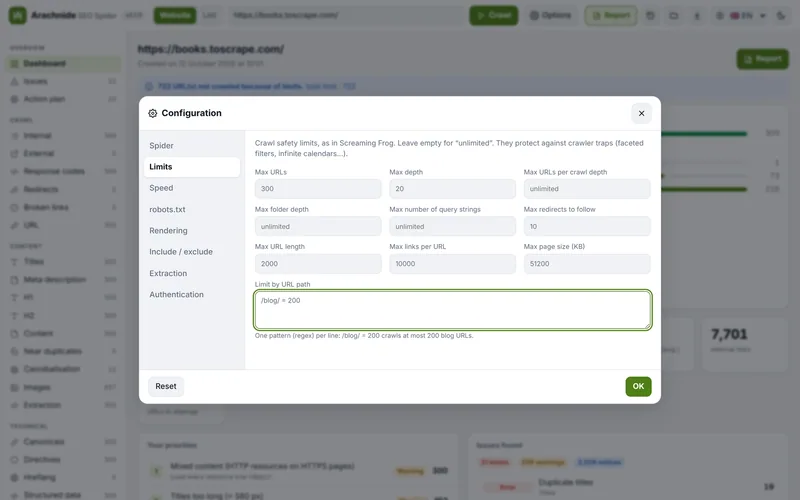This screenshot has height=500, width=800.
Task: Click the Max URLs field showing 300
Action: [x=318, y=189]
